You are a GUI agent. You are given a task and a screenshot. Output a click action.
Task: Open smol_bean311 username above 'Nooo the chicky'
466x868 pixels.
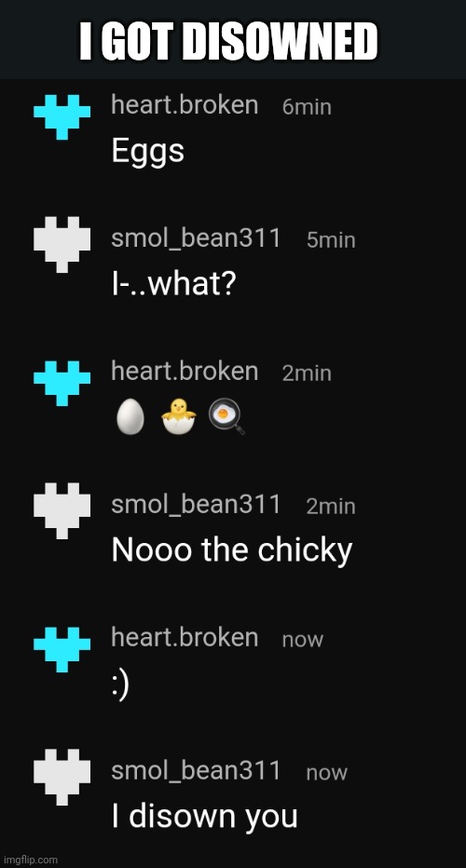click(x=196, y=504)
